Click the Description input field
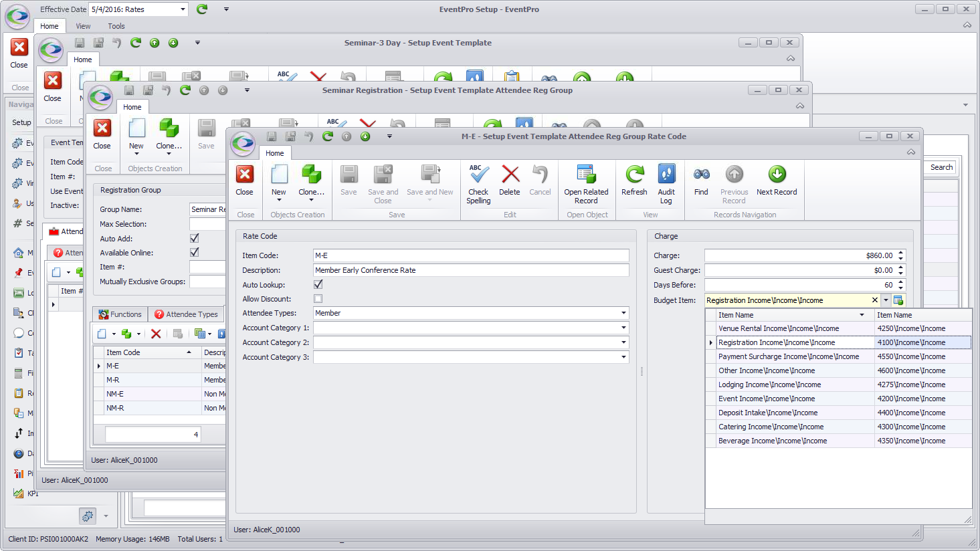 (x=471, y=270)
